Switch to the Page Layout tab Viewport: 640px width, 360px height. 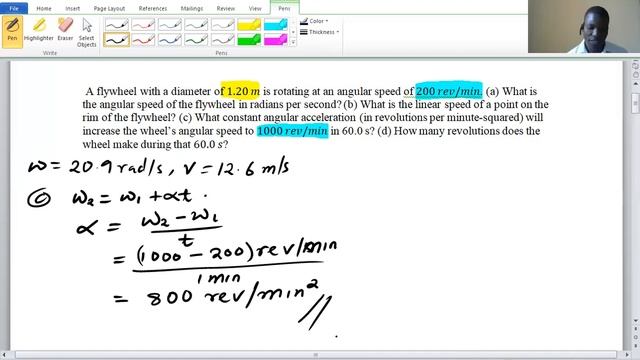click(x=109, y=8)
